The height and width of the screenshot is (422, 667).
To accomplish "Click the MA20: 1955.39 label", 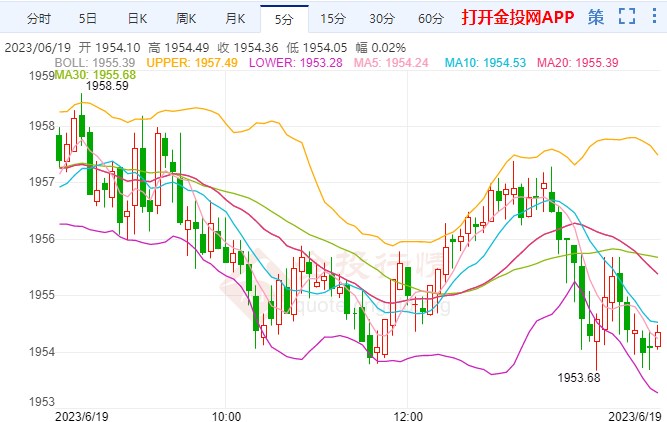I will [578, 63].
